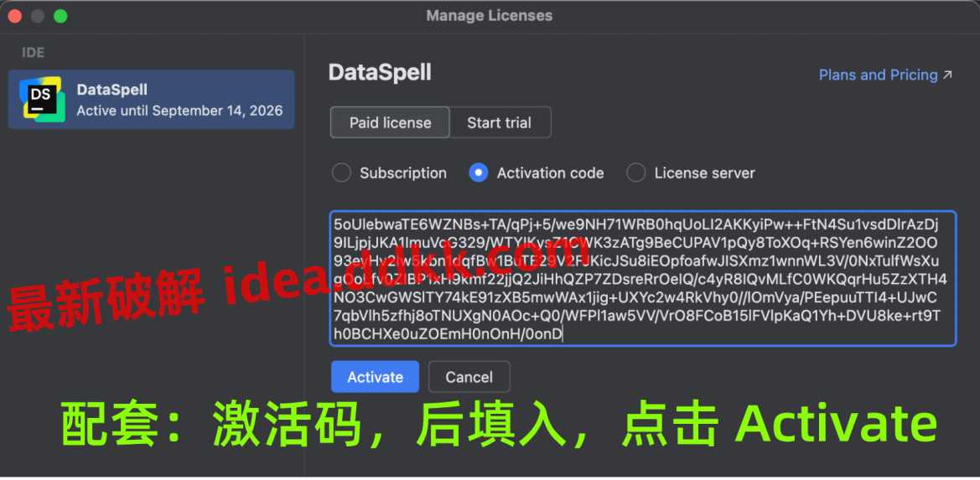Click the License server option label text

coord(705,173)
